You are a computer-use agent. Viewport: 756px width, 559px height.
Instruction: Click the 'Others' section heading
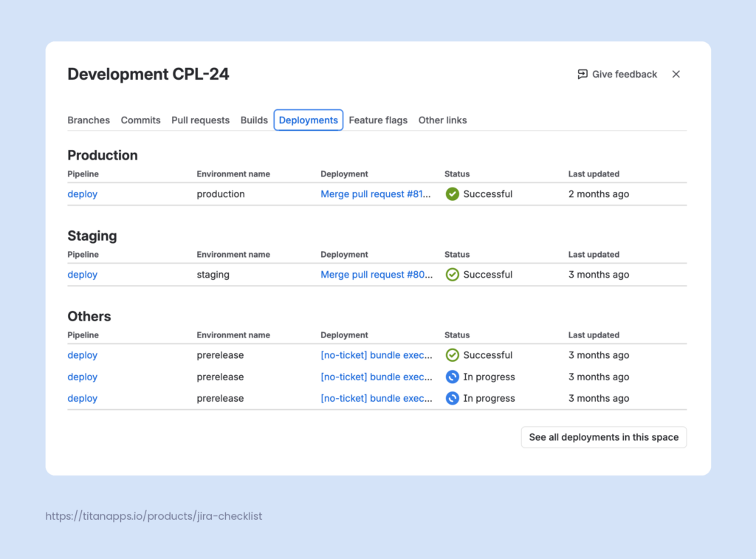pos(89,316)
